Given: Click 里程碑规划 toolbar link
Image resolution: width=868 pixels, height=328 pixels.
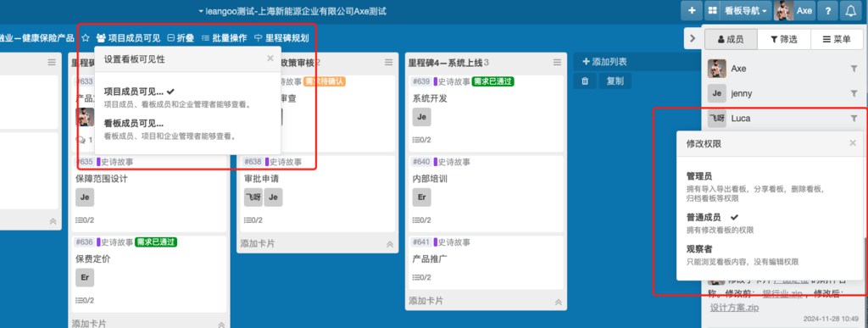Looking at the screenshot, I should tap(281, 38).
